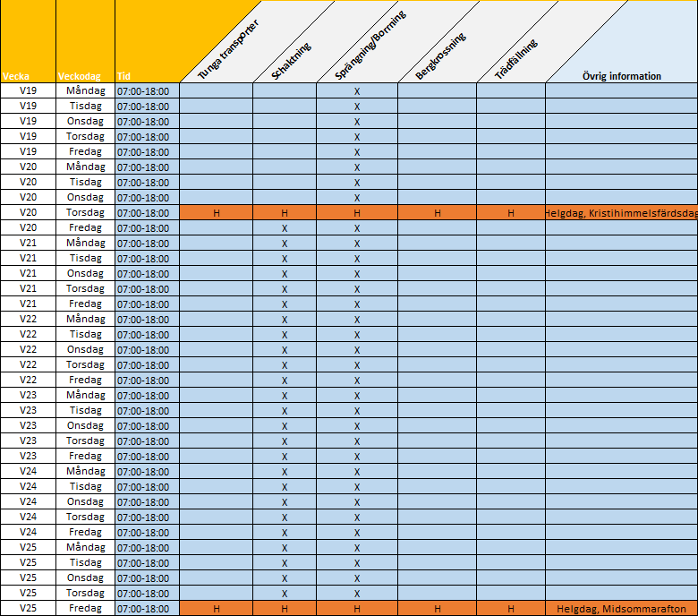
Task: Select the Onsdag cell of week V19
Action: point(86,121)
